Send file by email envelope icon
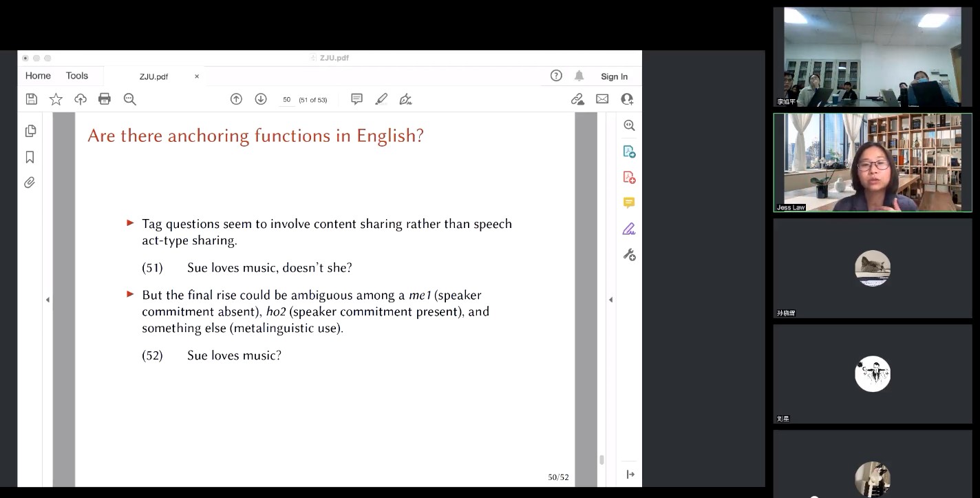This screenshot has height=498, width=980. coord(602,99)
